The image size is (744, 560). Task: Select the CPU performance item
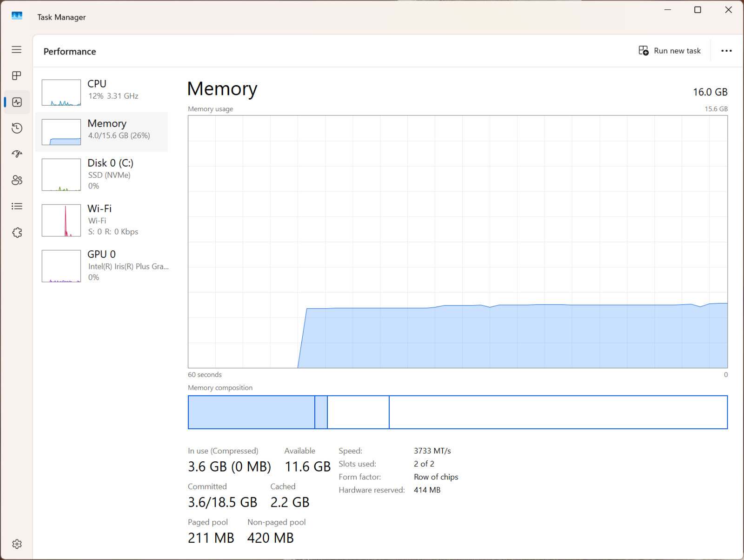[x=102, y=92]
